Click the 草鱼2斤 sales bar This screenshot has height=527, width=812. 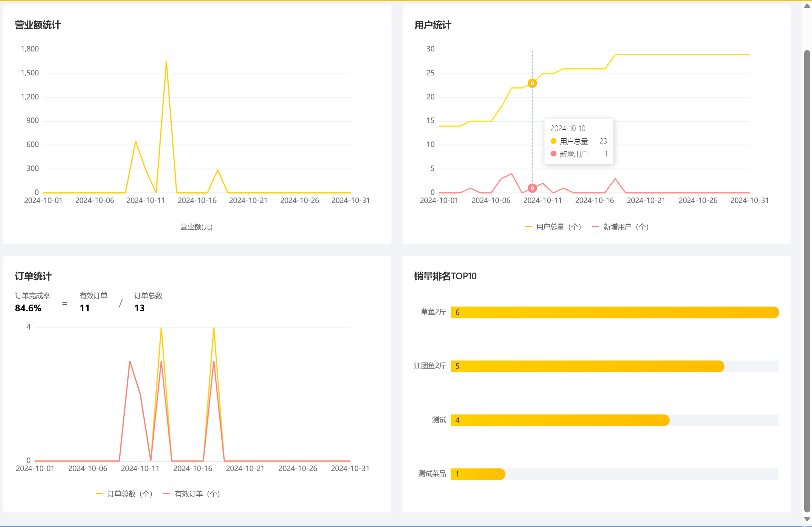[614, 312]
